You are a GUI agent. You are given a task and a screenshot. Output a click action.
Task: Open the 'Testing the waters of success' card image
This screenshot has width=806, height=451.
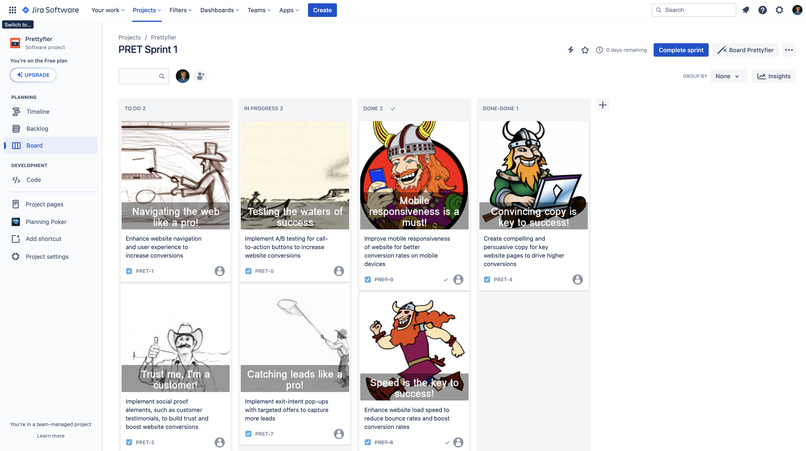point(295,175)
